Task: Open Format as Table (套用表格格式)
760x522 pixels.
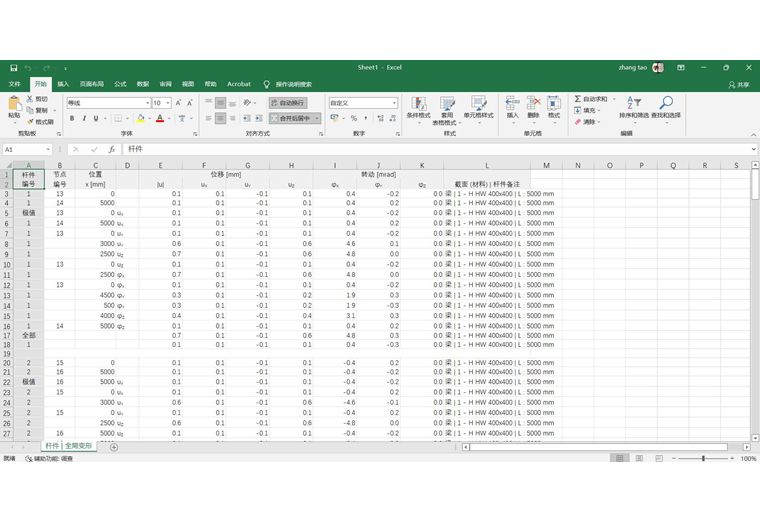Action: coord(447,111)
